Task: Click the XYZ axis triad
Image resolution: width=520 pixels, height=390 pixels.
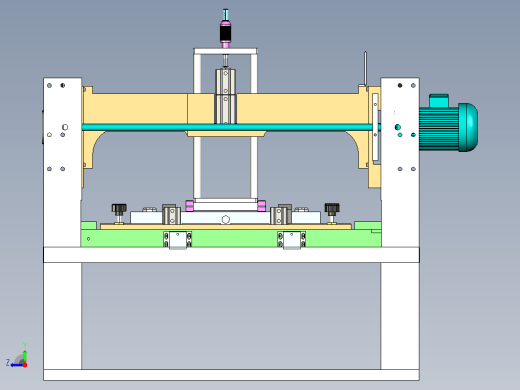Action: pyautogui.click(x=17, y=356)
